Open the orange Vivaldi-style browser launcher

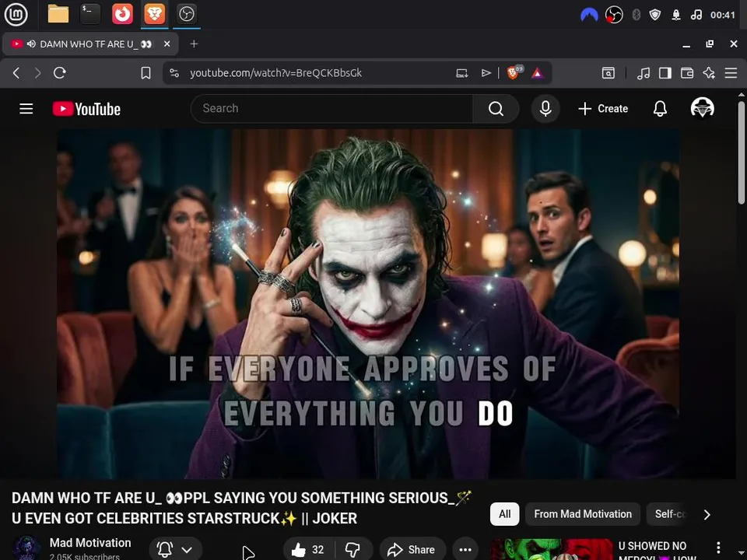tap(122, 14)
